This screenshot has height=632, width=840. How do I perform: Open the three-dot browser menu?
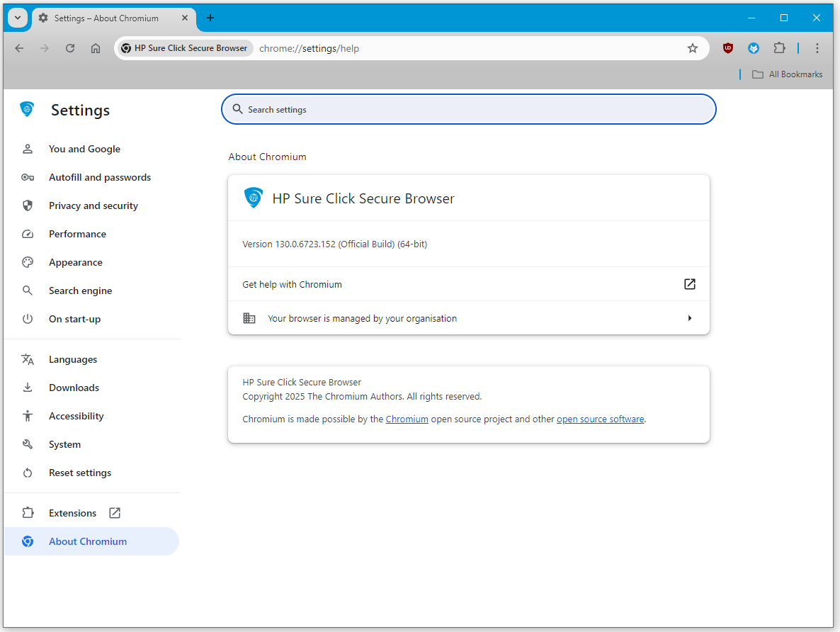tap(817, 48)
